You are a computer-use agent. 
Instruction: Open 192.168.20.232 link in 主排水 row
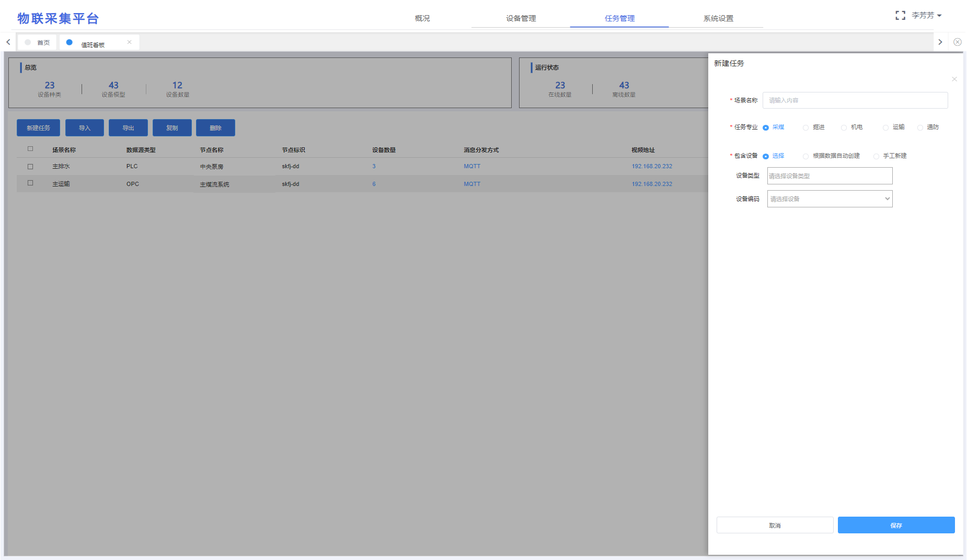(x=652, y=167)
